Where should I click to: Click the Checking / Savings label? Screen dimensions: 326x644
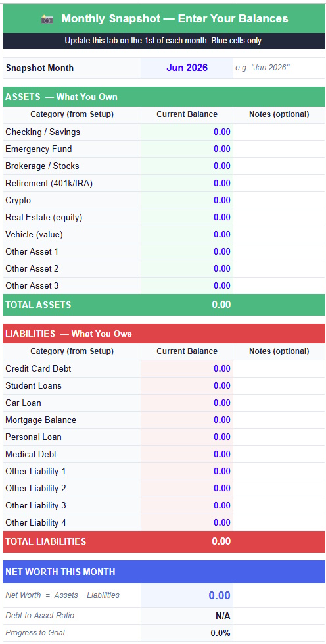point(43,132)
